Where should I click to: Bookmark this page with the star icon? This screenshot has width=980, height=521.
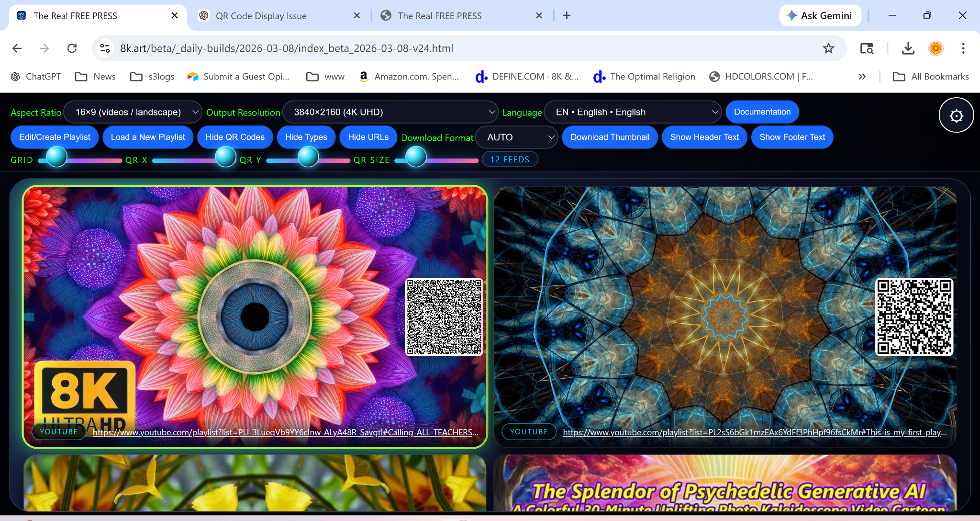click(x=828, y=48)
